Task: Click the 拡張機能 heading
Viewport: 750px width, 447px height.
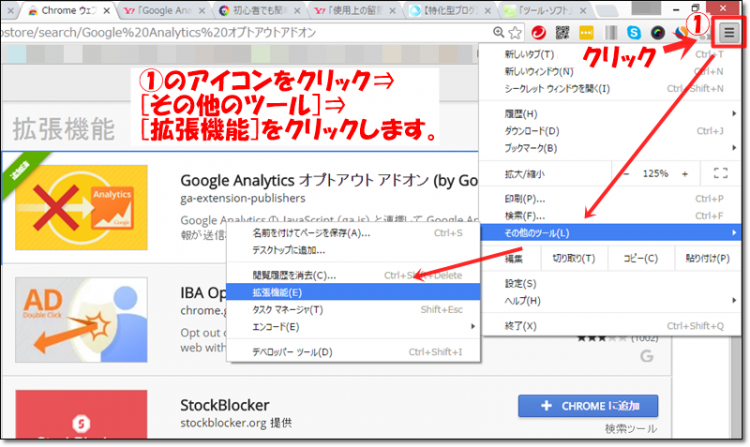Action: tap(64, 129)
